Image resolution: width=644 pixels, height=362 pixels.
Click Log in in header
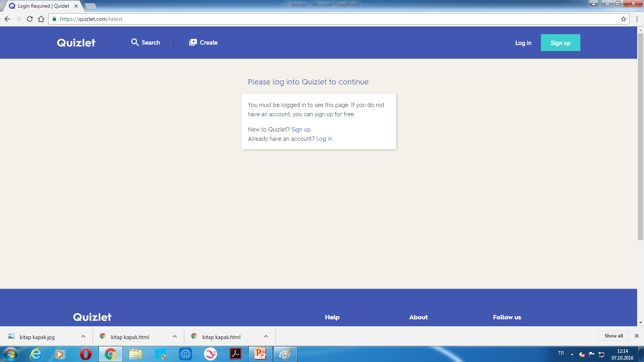coord(523,43)
